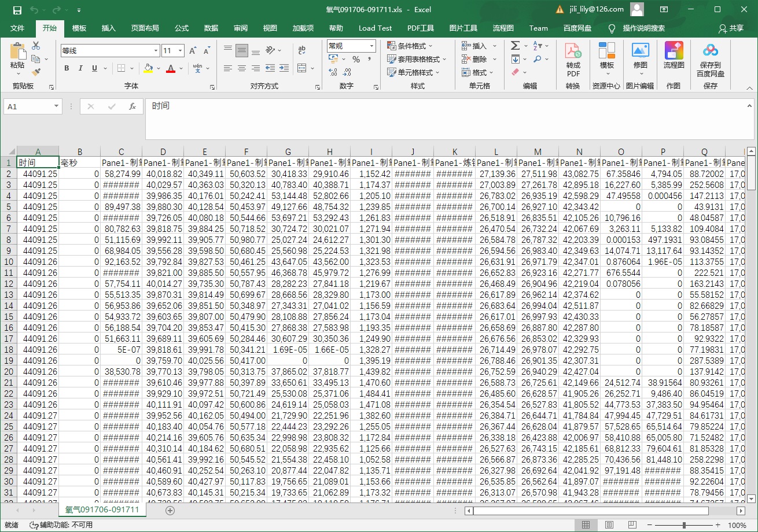This screenshot has height=532, width=758.
Task: Click the yellow fill color swatch
Action: 148,68
